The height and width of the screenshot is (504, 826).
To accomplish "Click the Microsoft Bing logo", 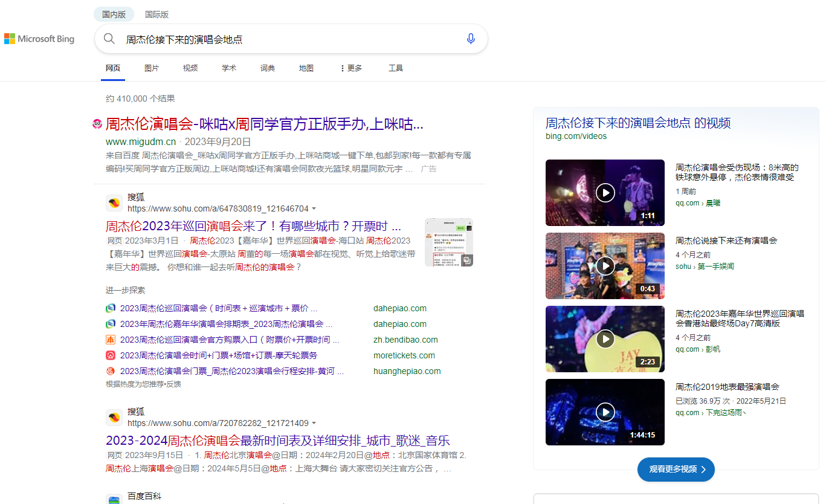I will click(39, 39).
